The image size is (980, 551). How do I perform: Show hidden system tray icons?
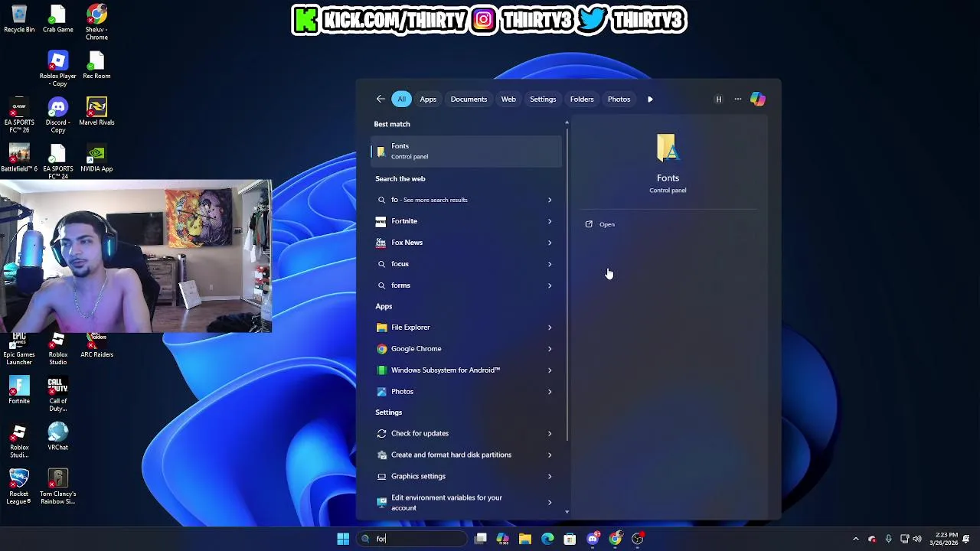pyautogui.click(x=855, y=539)
